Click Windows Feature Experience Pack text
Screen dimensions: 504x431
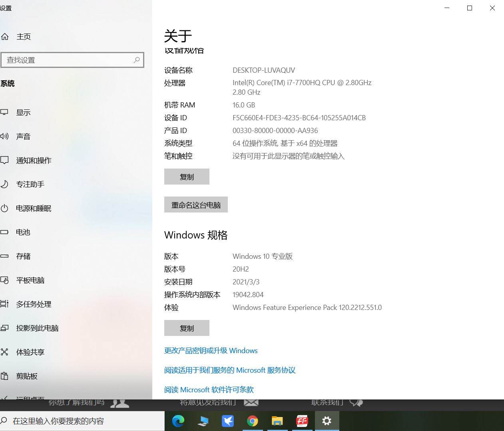(307, 308)
